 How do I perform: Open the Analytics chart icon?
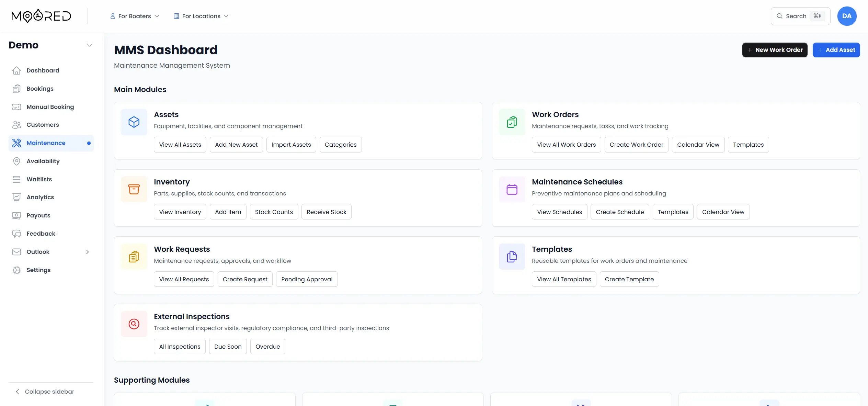(17, 197)
